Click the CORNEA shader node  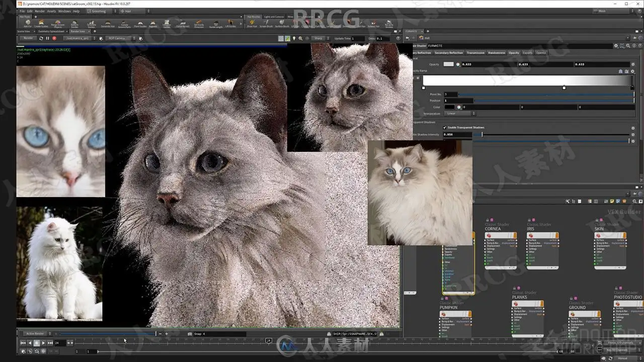[x=501, y=250]
